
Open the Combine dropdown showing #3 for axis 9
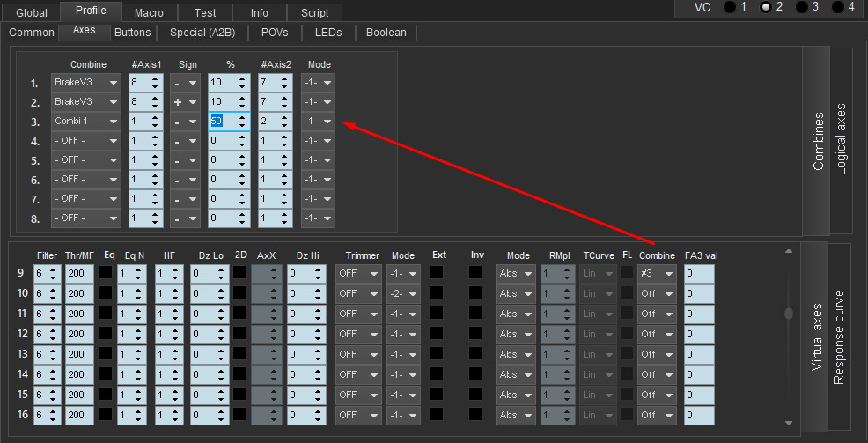(x=656, y=274)
